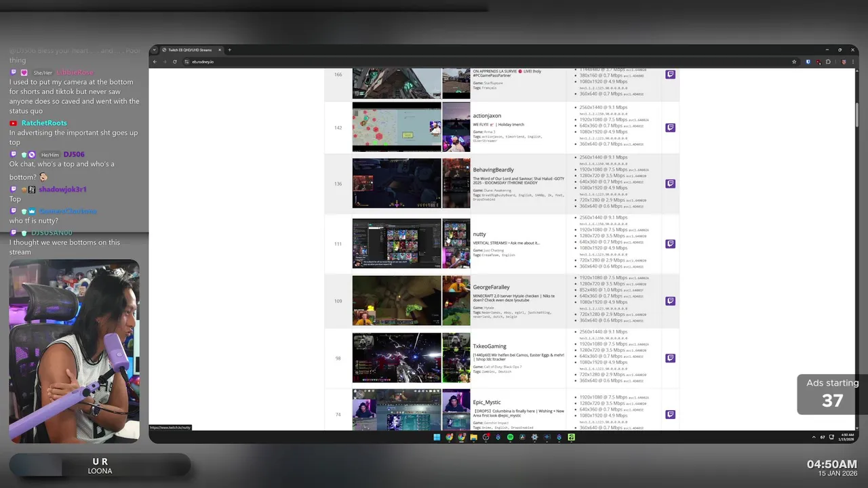
Task: Open the gear icon app on the taskbar
Action: pyautogui.click(x=534, y=437)
